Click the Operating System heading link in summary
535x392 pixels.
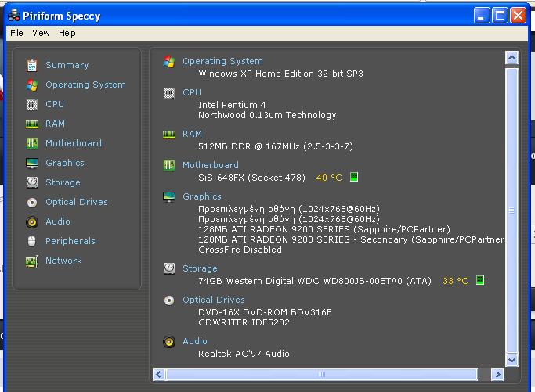pyautogui.click(x=222, y=61)
